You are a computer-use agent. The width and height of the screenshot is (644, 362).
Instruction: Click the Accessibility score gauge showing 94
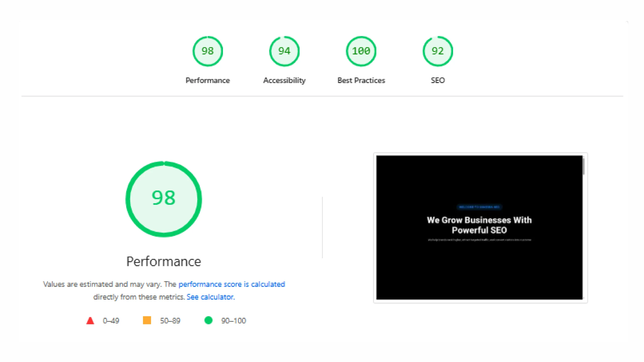pos(285,51)
